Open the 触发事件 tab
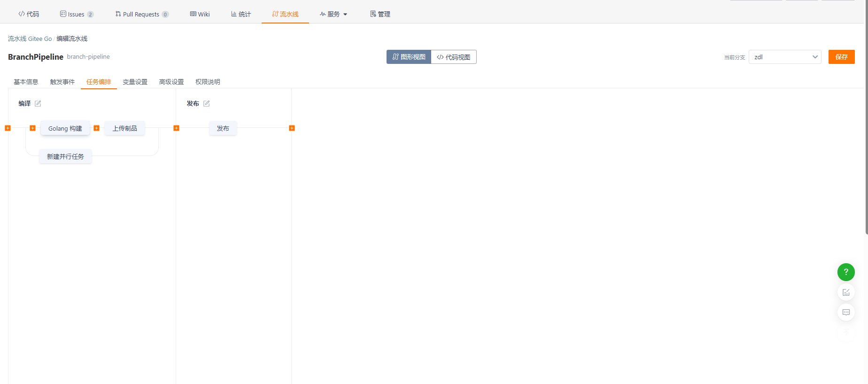This screenshot has width=868, height=384. click(x=62, y=82)
